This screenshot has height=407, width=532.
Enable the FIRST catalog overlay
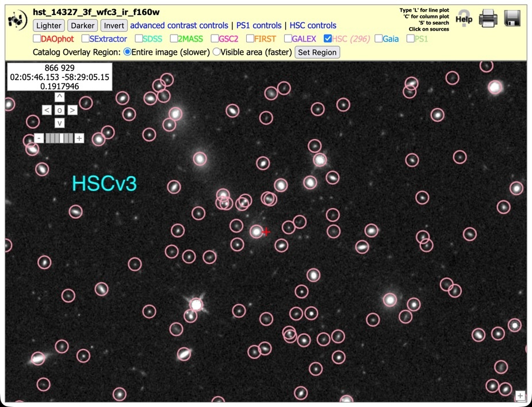(250, 39)
